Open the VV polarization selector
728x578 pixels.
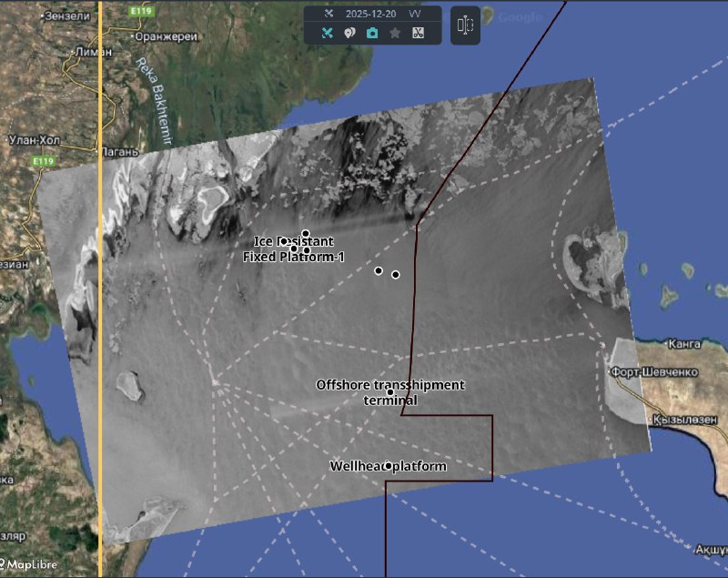click(x=414, y=14)
